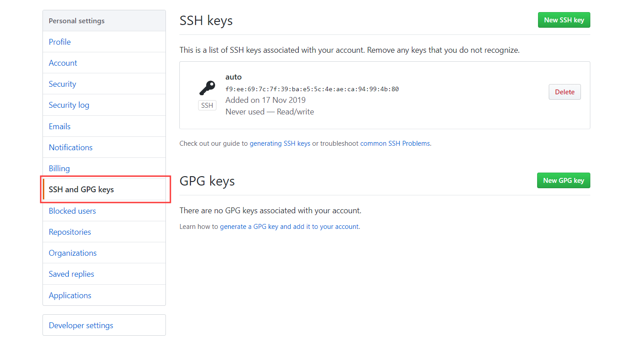Select Notifications in the settings sidebar

pyautogui.click(x=70, y=147)
